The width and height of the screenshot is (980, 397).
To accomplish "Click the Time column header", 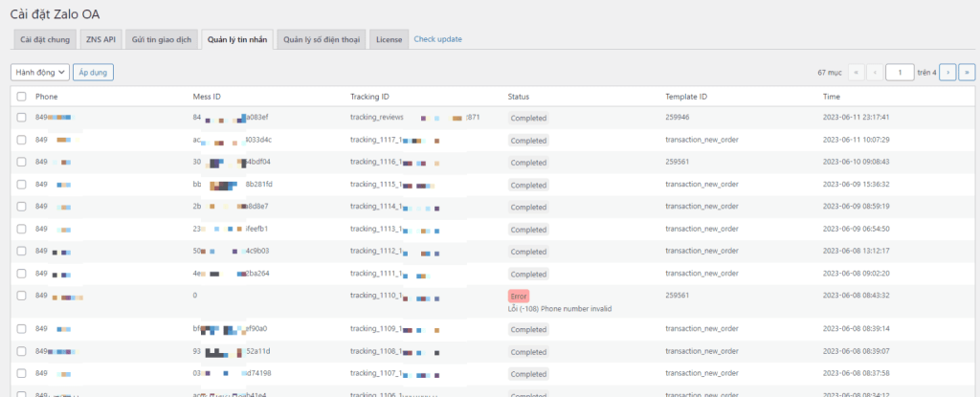I will click(x=833, y=97).
